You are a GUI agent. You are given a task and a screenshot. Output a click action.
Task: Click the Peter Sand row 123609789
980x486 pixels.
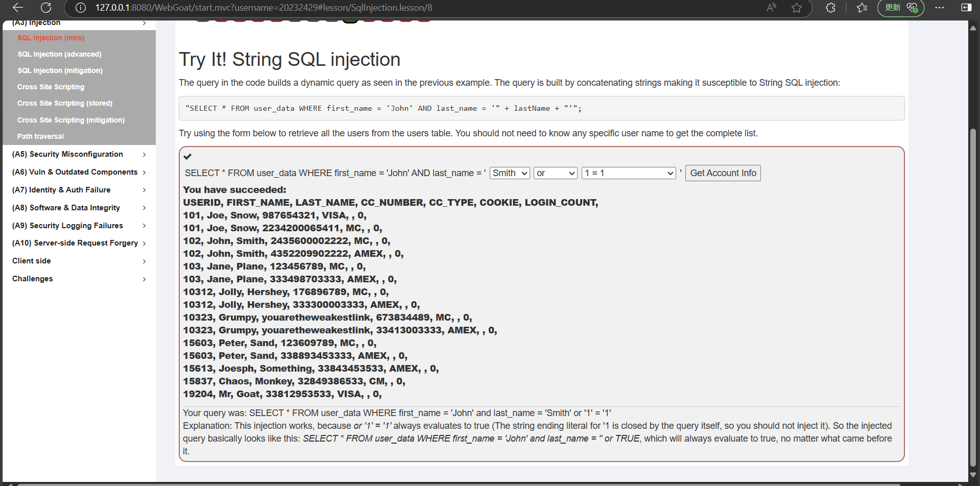(280, 343)
